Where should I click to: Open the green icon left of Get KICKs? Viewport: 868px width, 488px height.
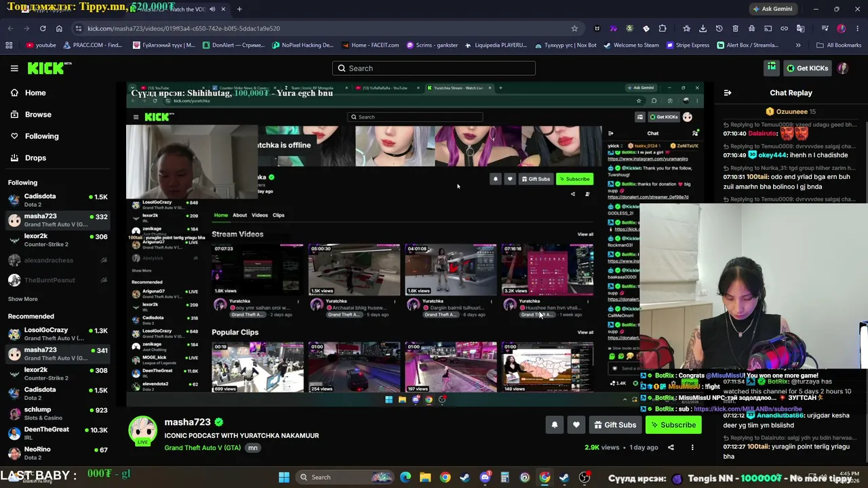point(772,68)
